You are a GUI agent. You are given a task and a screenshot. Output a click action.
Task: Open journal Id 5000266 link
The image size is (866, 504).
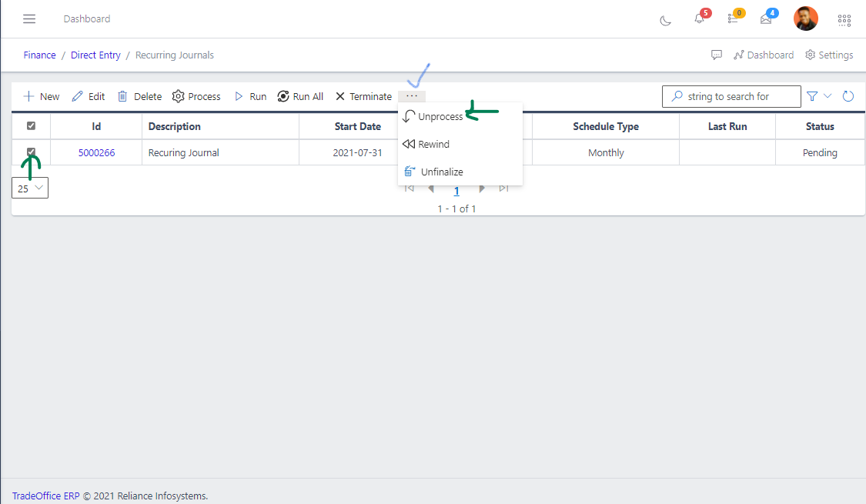click(96, 153)
